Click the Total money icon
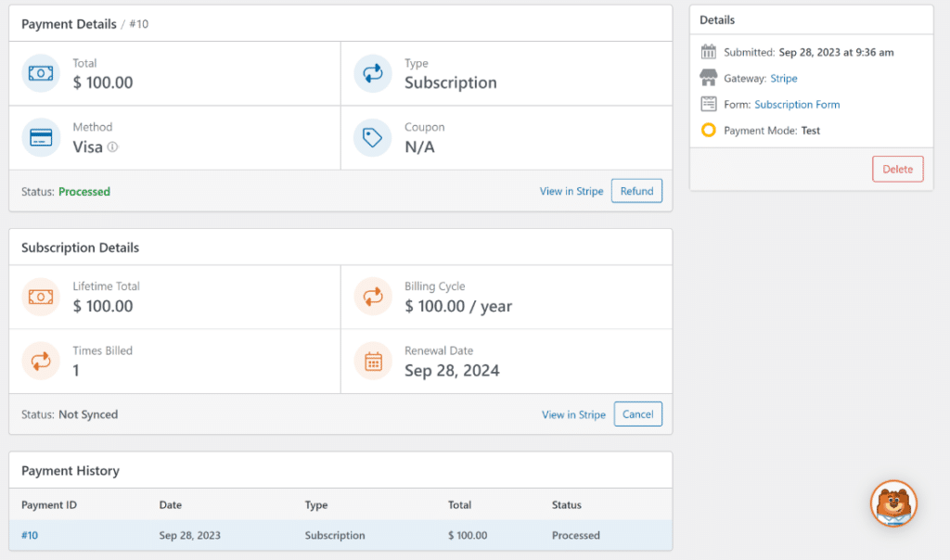 pyautogui.click(x=39, y=73)
